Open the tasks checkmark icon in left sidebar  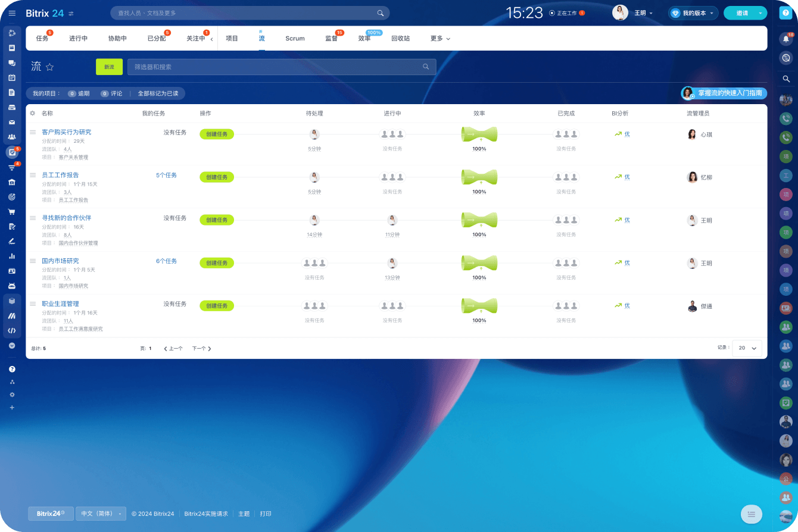[x=12, y=152]
